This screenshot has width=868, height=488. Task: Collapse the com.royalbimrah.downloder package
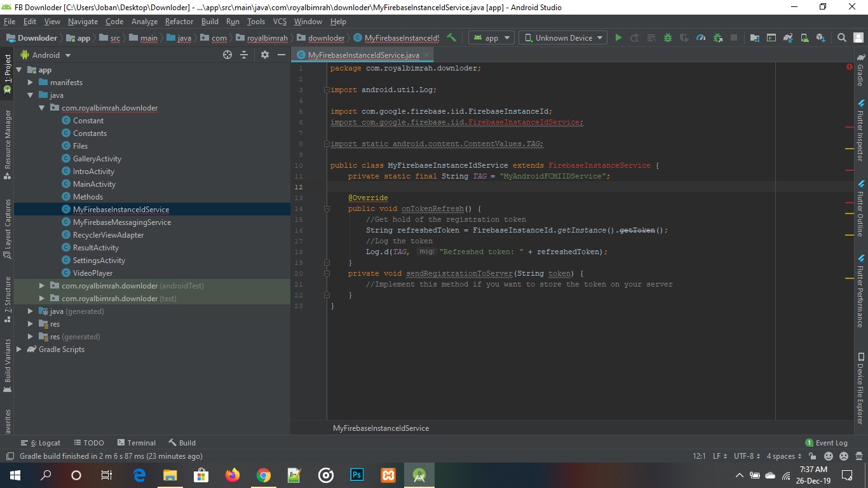41,108
